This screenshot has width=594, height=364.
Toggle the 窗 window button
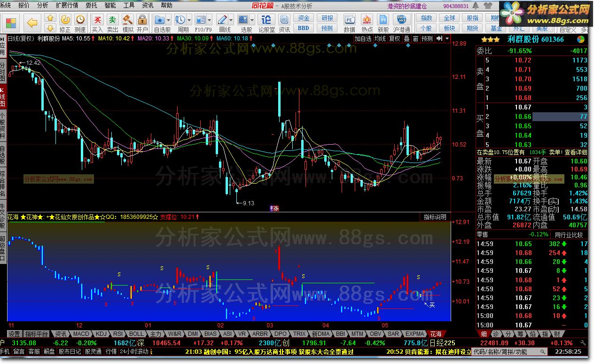(x=415, y=39)
